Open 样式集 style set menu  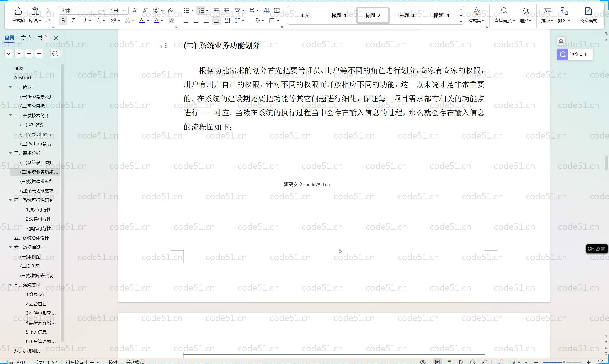point(476,15)
